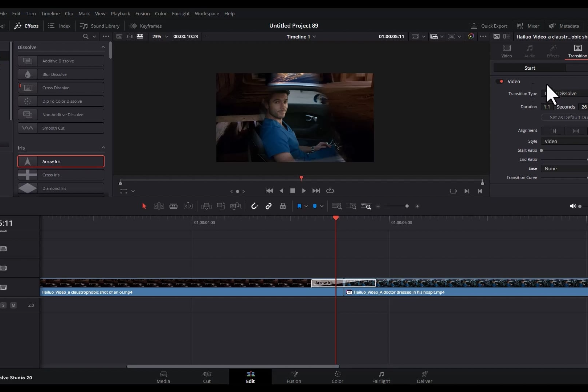Click the Linked Selection chain icon
The image size is (588, 392).
[x=269, y=206]
